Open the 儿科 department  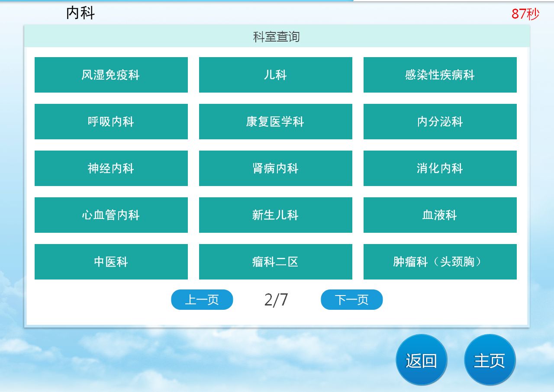(x=276, y=75)
